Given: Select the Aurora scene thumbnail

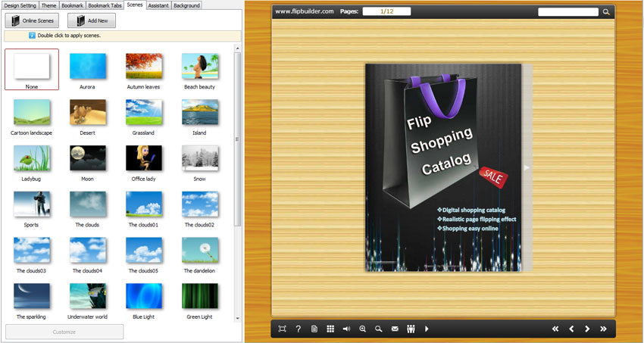Looking at the screenshot, I should coord(87,67).
